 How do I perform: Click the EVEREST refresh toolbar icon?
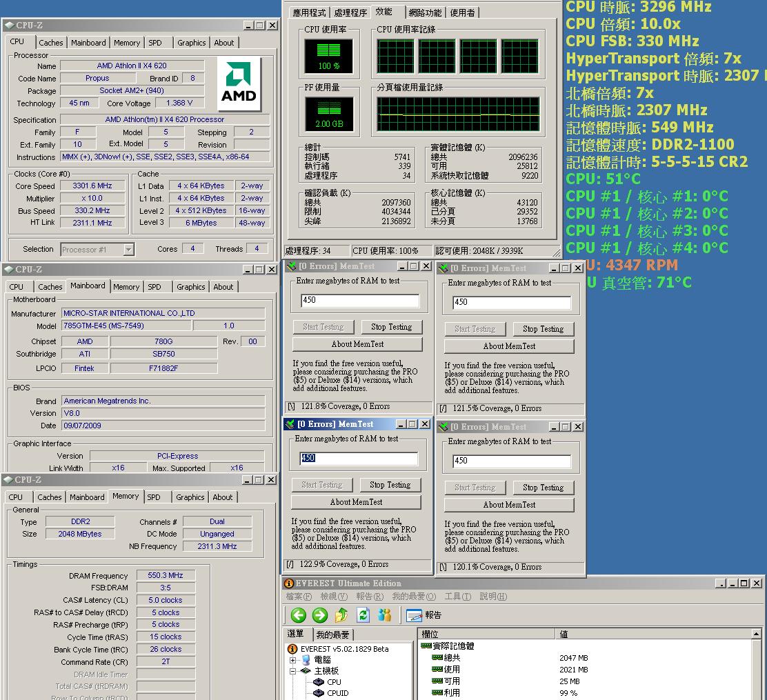[363, 615]
